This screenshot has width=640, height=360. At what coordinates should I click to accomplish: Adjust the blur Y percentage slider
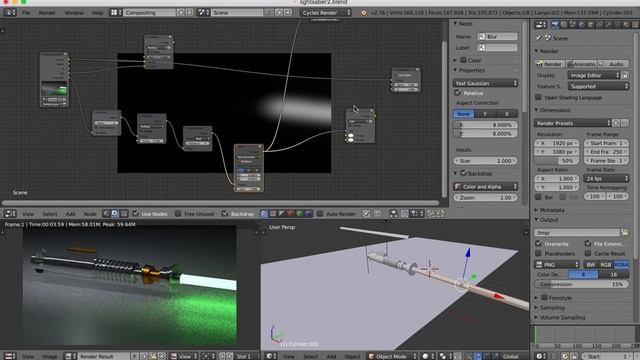pyautogui.click(x=485, y=133)
